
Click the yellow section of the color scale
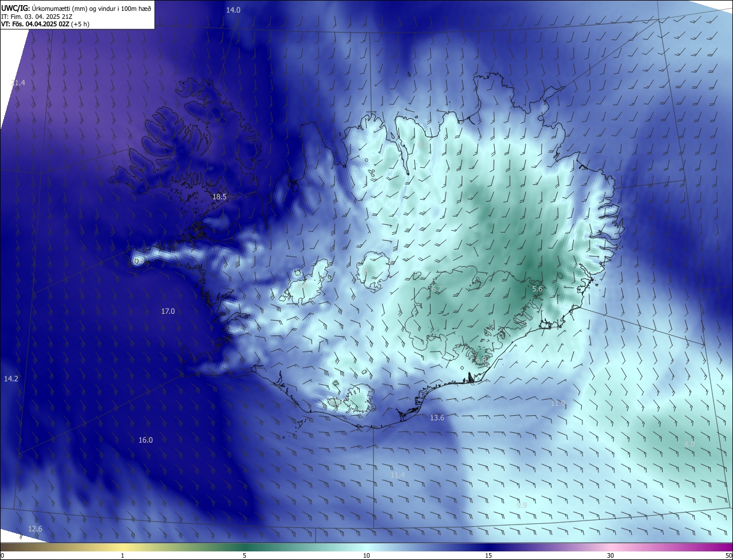click(123, 547)
